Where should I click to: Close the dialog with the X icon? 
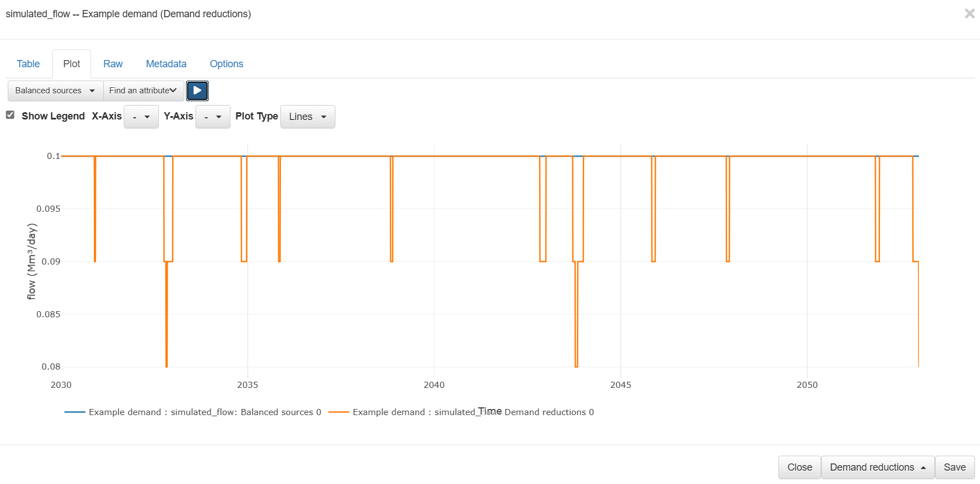(x=969, y=13)
